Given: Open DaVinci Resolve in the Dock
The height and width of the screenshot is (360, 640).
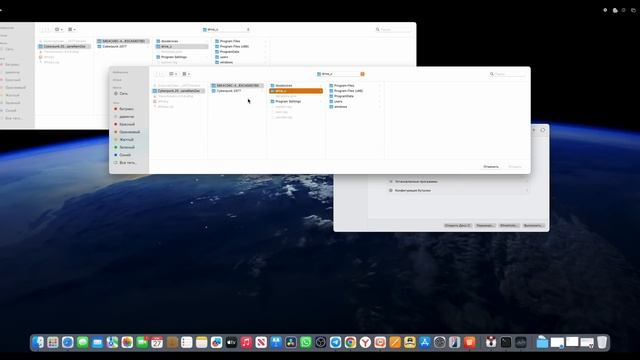Looking at the screenshot, I should click(291, 342).
